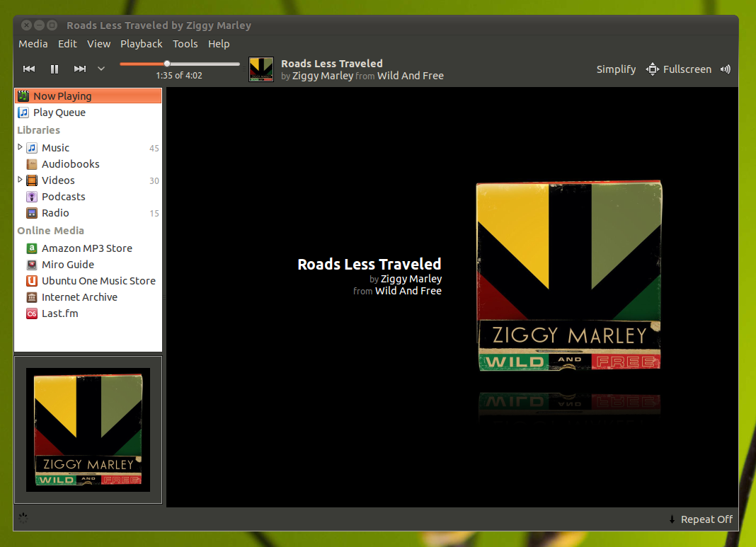
Task: Expand the Music library tree
Action: tap(20, 147)
